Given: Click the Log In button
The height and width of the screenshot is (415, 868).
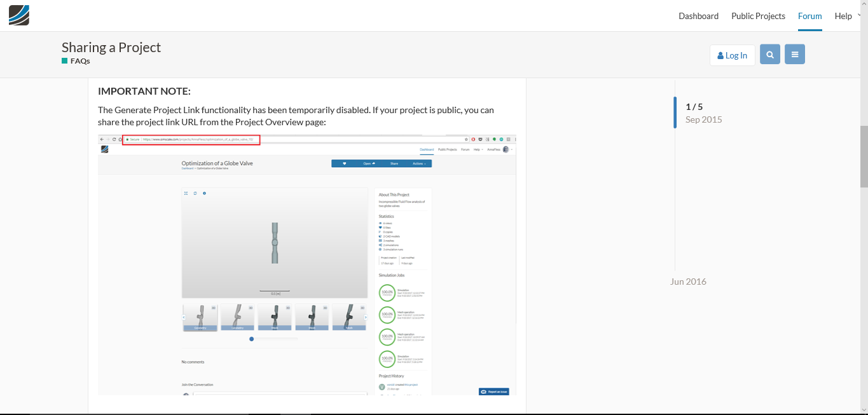Looking at the screenshot, I should tap(733, 55).
